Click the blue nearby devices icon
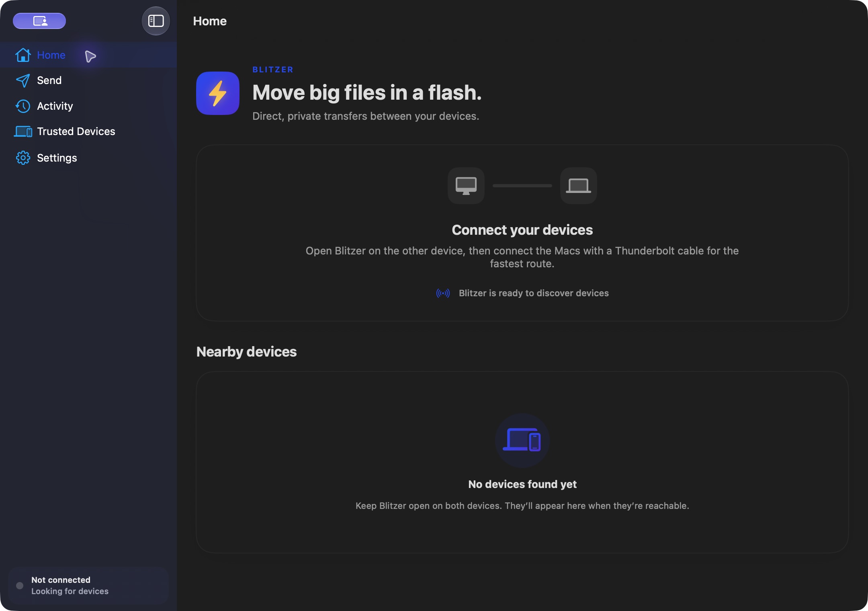The image size is (868, 611). tap(522, 440)
